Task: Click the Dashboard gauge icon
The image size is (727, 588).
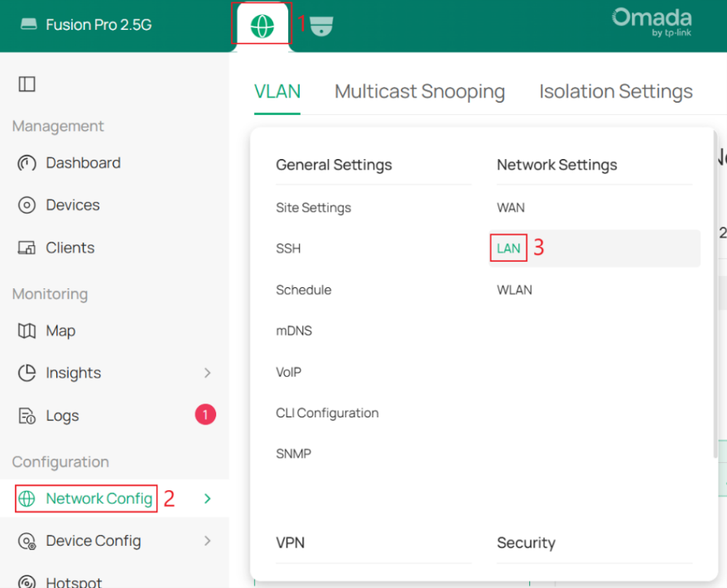Action: [26, 163]
